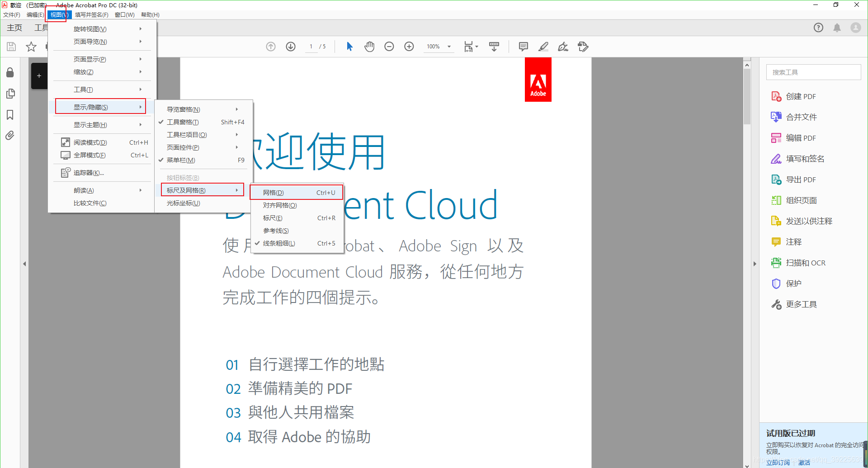Toggle the 标尺 rulers option
Screen dimensions: 868x468
[297, 218]
